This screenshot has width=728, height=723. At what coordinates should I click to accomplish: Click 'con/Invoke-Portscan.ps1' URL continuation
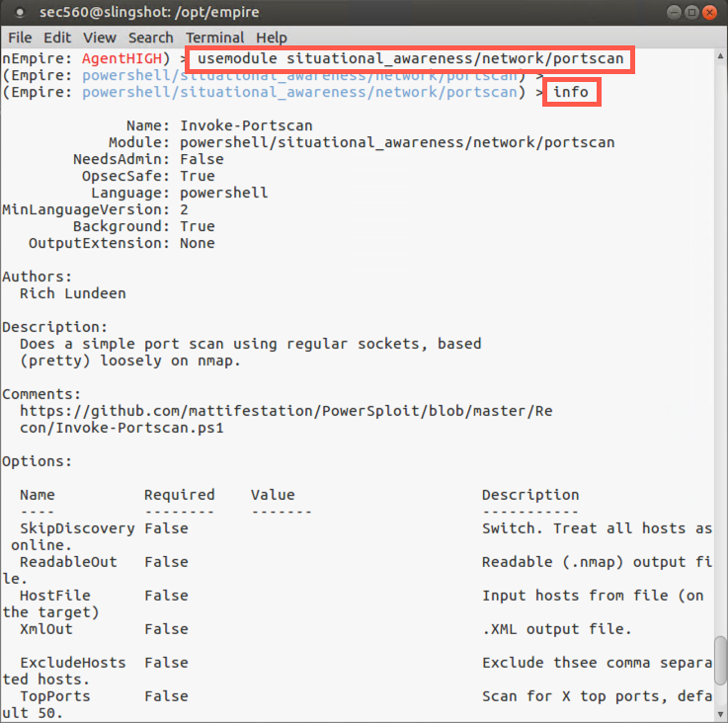coord(121,428)
